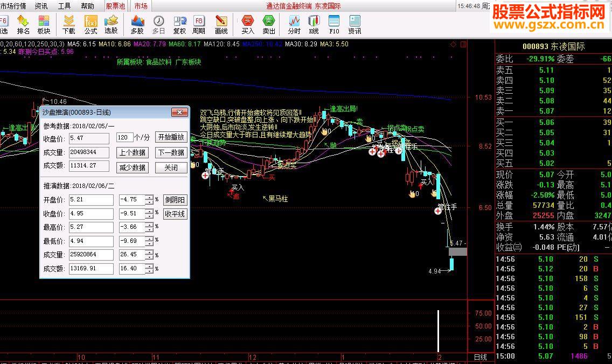Open the 公式 formula toolbar icon

point(91,25)
